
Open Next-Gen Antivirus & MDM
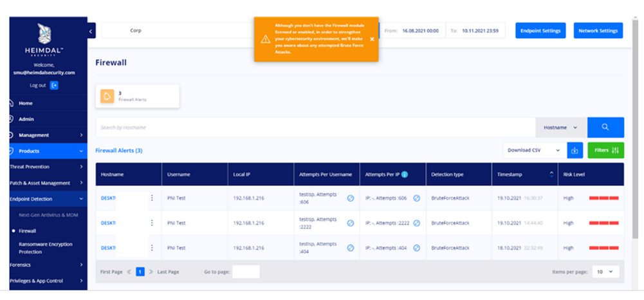click(48, 215)
